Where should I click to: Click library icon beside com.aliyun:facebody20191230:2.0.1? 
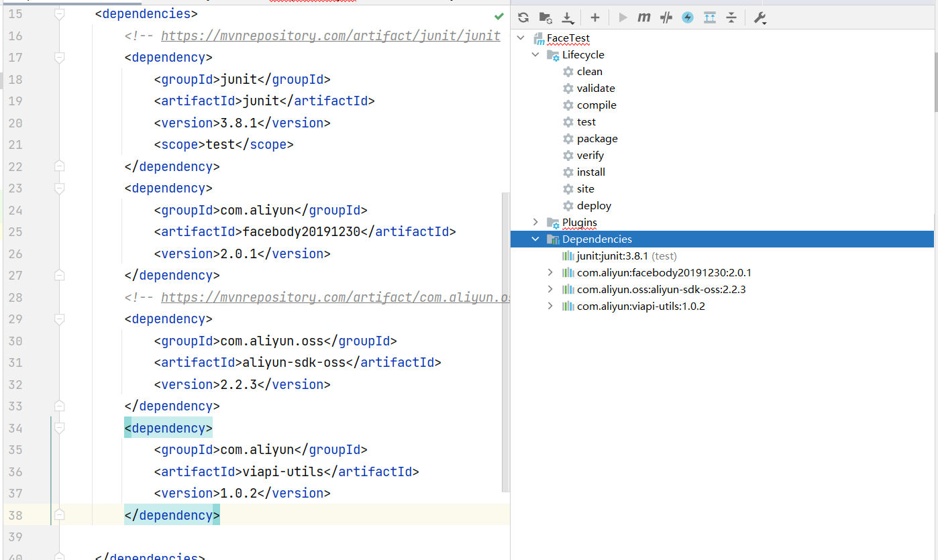pyautogui.click(x=568, y=273)
